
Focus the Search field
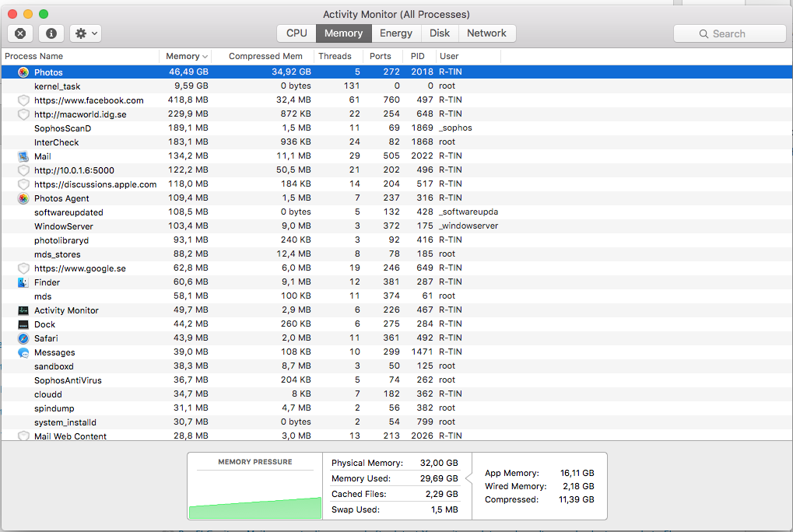click(729, 34)
